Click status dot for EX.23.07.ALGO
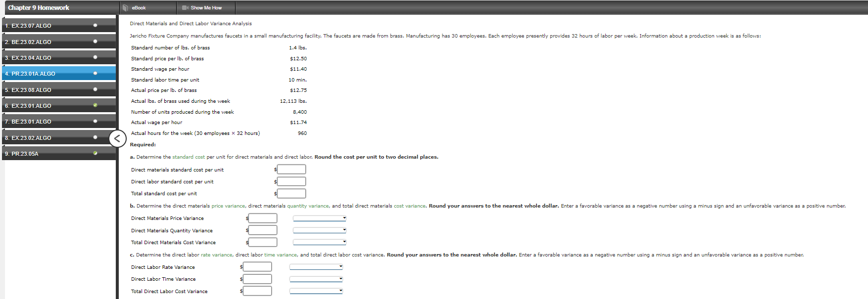 [x=95, y=25]
